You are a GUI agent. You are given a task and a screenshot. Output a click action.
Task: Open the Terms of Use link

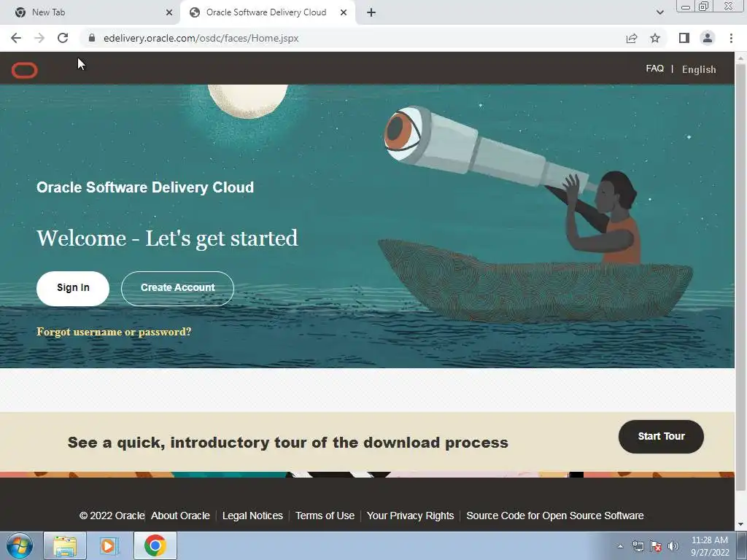325,516
